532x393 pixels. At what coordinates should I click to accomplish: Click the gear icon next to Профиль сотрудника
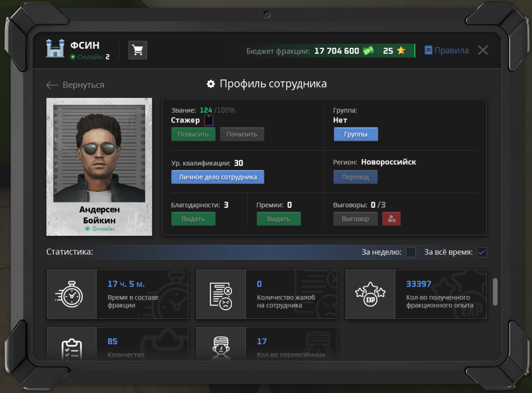(211, 84)
